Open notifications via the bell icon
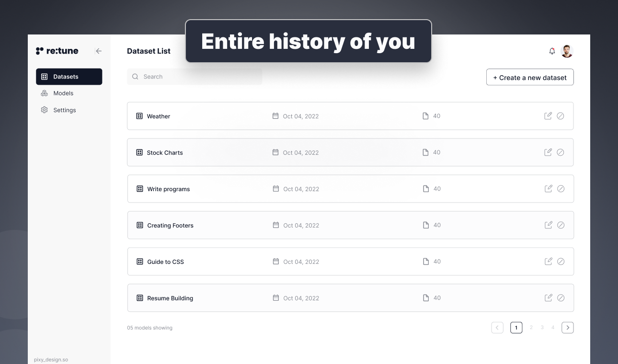The height and width of the screenshot is (364, 618). click(x=552, y=51)
